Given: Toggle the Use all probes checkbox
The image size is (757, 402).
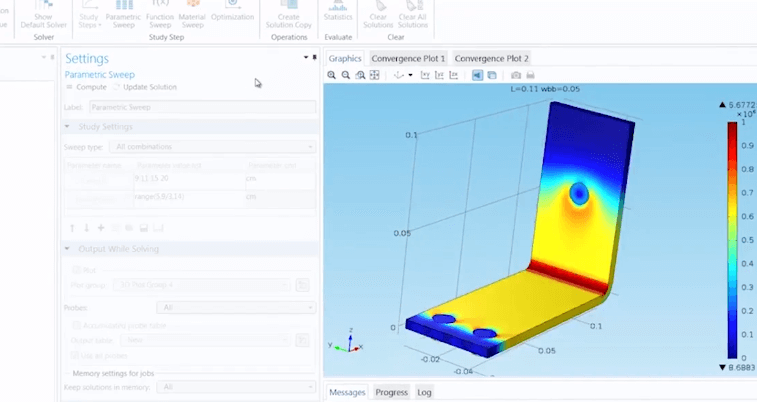Looking at the screenshot, I should pyautogui.click(x=76, y=355).
